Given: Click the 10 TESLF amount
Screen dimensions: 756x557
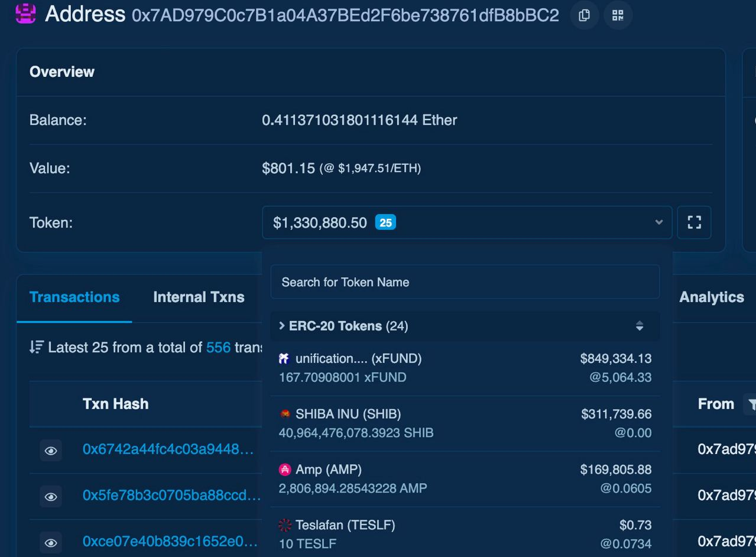Looking at the screenshot, I should pyautogui.click(x=307, y=544).
